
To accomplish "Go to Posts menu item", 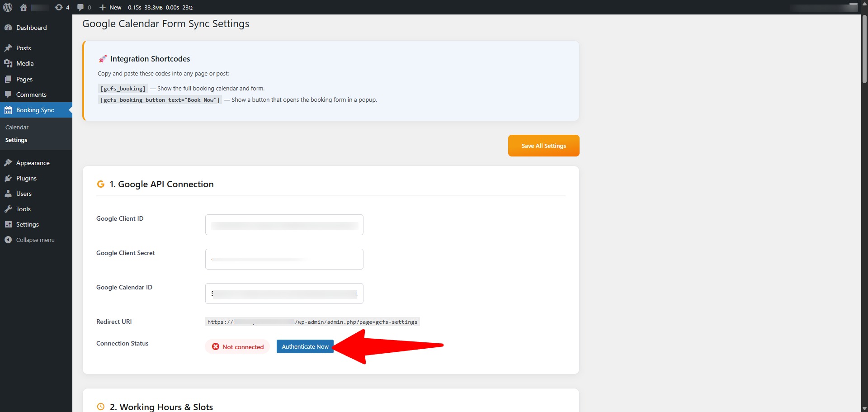I will pos(36,48).
